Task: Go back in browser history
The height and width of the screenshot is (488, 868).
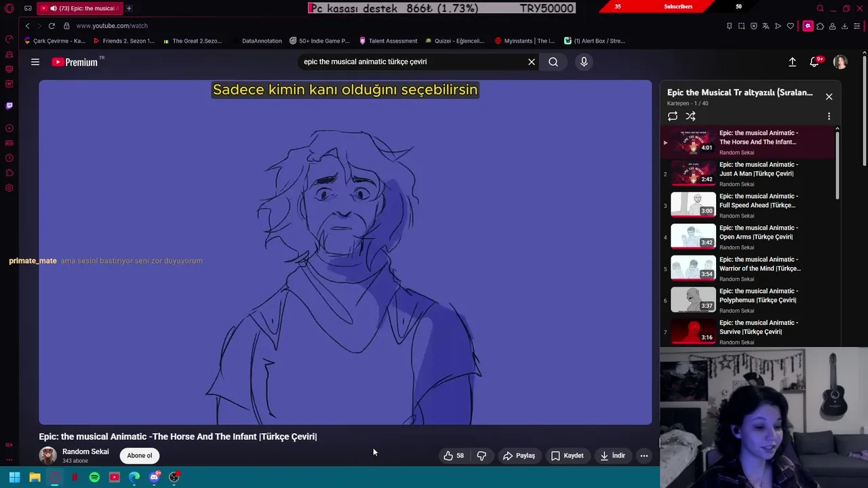Action: pyautogui.click(x=27, y=26)
